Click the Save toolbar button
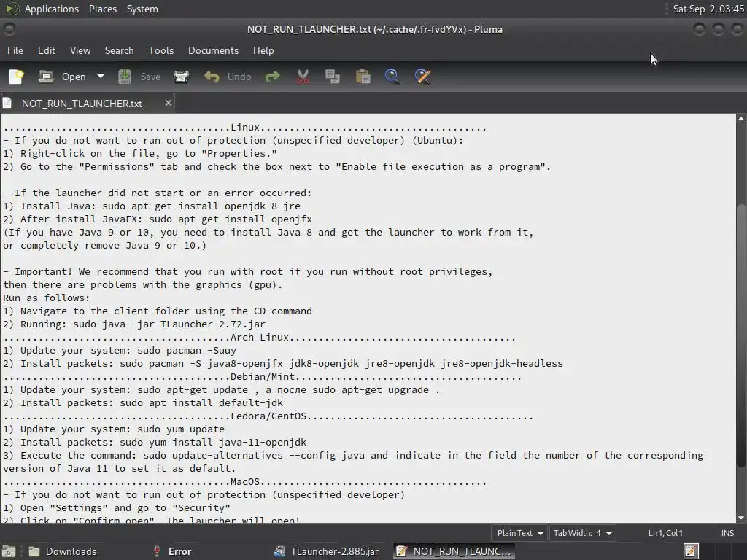 tap(139, 77)
